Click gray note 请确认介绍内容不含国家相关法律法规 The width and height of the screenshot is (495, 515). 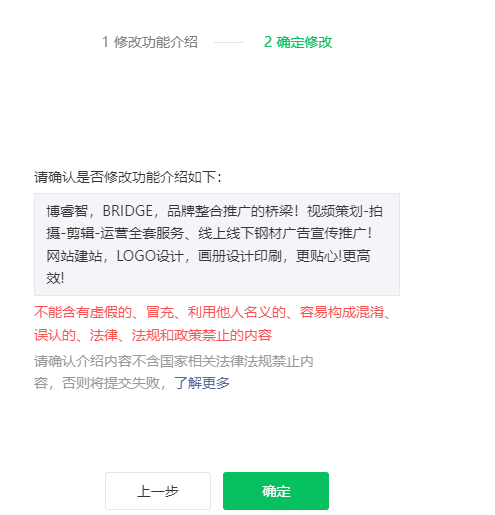point(174,361)
